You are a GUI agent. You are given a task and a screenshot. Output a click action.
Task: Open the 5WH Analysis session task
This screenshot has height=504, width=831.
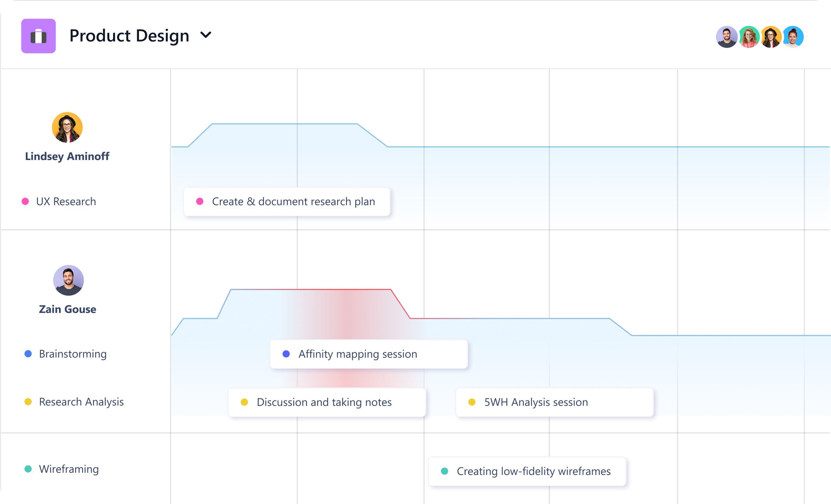[554, 402]
